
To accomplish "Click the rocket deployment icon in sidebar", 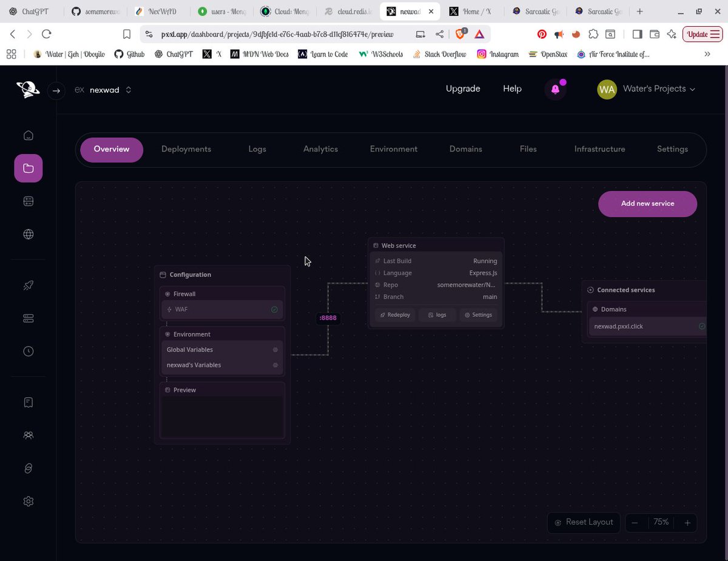I will click(28, 285).
